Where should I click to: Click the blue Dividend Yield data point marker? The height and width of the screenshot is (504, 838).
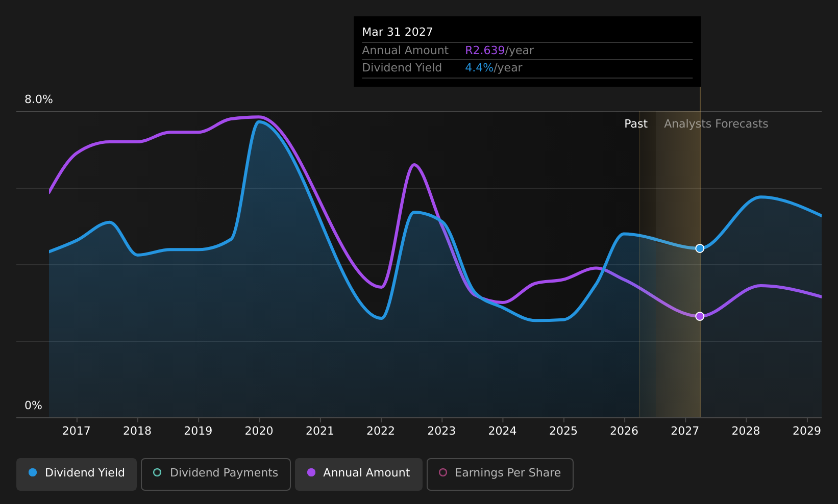pos(700,248)
